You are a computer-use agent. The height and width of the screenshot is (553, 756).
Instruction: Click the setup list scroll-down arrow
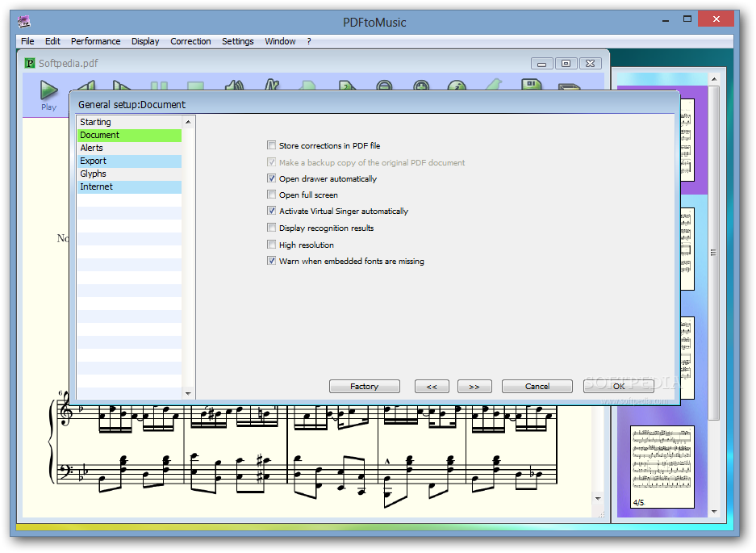(188, 393)
